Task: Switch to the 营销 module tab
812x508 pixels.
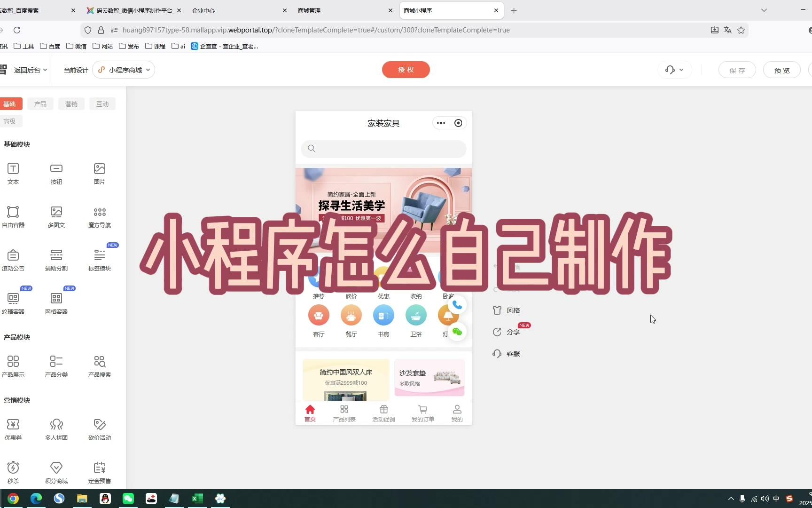Action: point(71,104)
